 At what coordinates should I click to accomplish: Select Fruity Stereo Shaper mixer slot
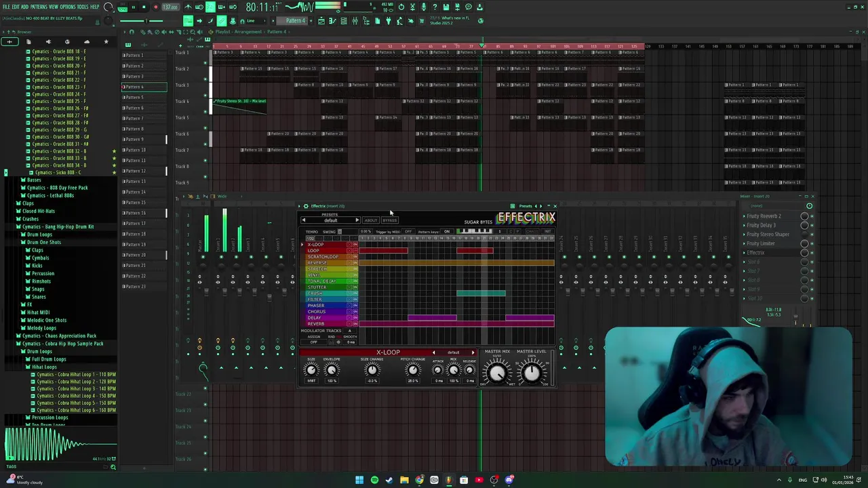point(768,235)
